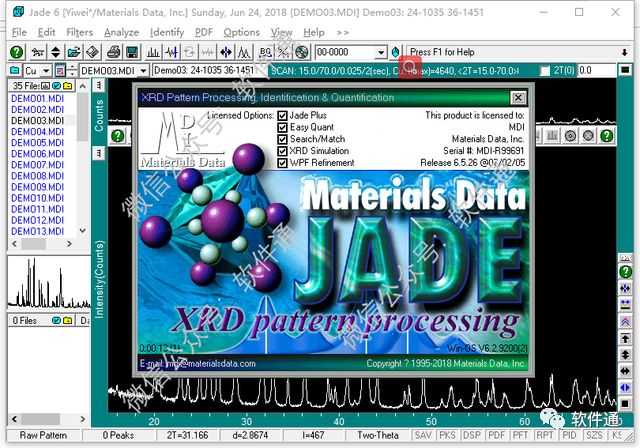Open the Analyze menu

(121, 32)
